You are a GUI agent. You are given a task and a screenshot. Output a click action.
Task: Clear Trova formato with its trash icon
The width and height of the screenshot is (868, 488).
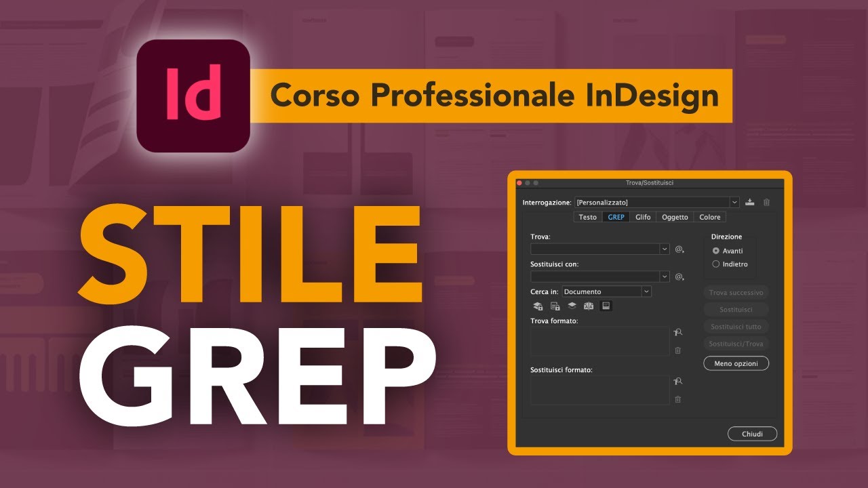[x=677, y=350]
